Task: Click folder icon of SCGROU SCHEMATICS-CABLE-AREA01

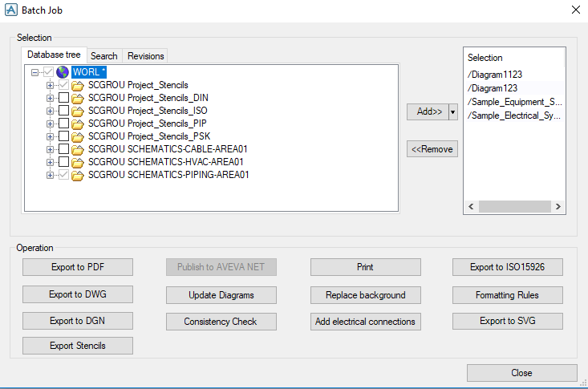Action: pyautogui.click(x=78, y=149)
